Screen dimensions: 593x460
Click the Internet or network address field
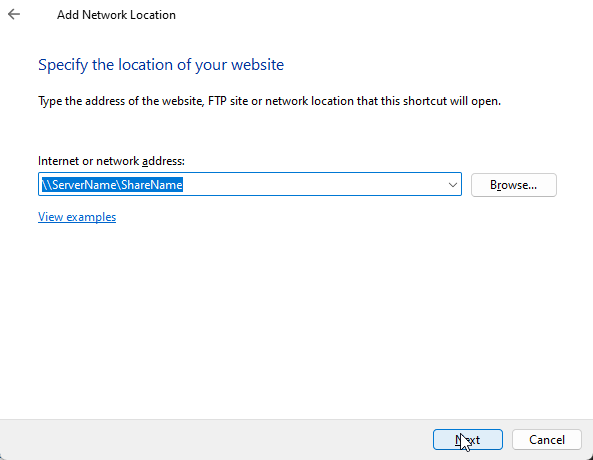[250, 184]
